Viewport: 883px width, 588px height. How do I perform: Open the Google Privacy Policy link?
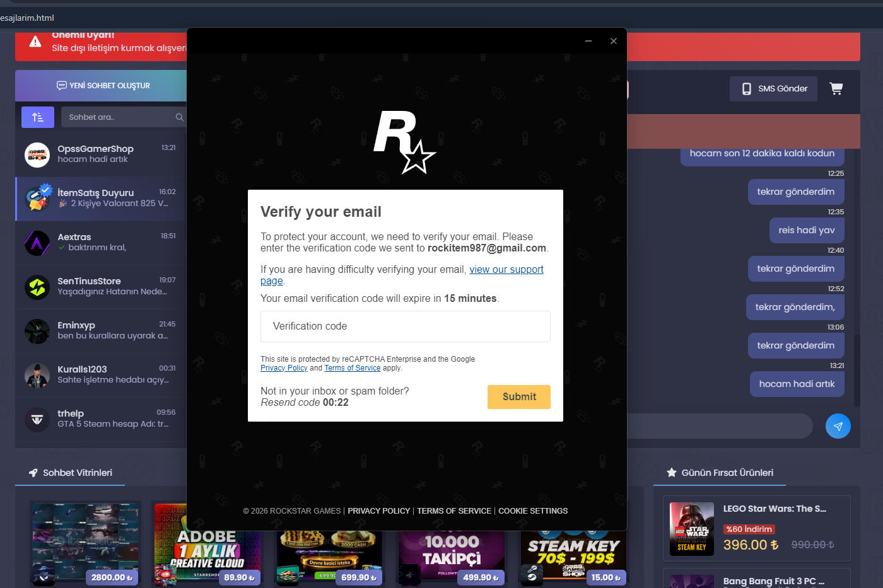[x=284, y=368]
